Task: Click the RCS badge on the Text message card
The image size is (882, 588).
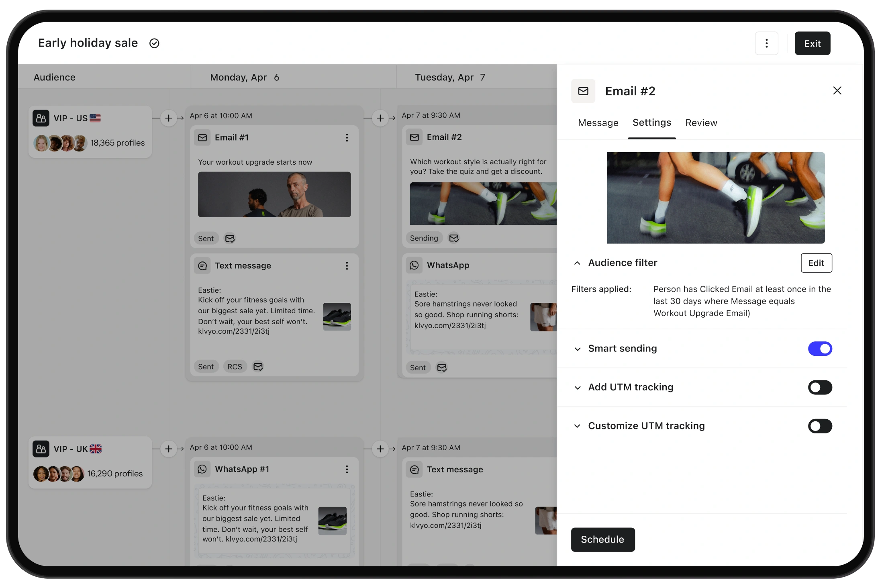Action: (x=235, y=367)
